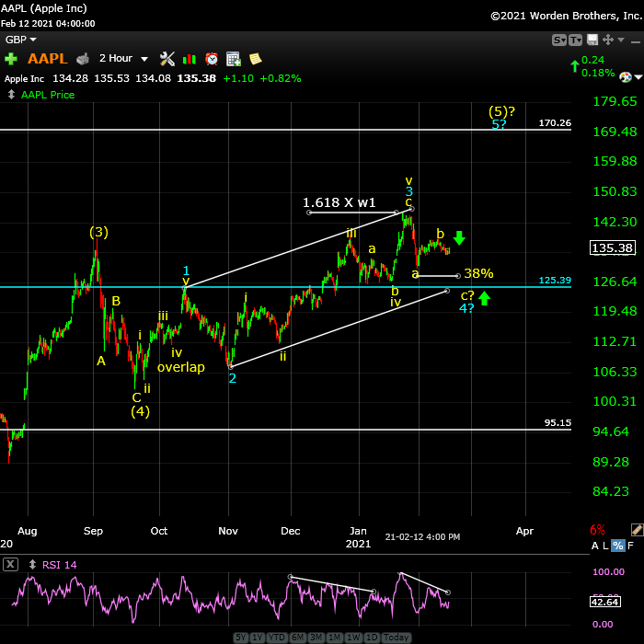The width and height of the screenshot is (644, 644).
Task: Set time range to 1D
Action: click(372, 638)
